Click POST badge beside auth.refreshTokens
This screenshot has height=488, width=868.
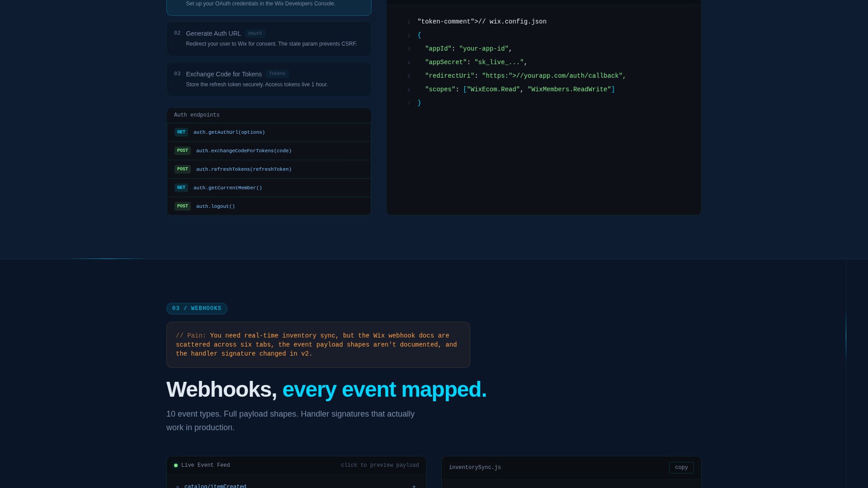[183, 169]
